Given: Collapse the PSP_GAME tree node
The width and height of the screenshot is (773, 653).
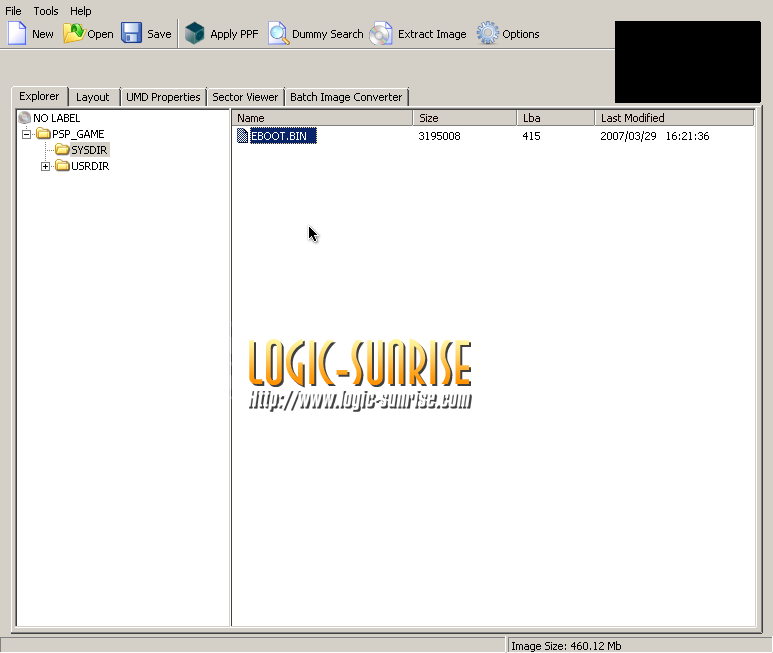Looking at the screenshot, I should [x=27, y=134].
